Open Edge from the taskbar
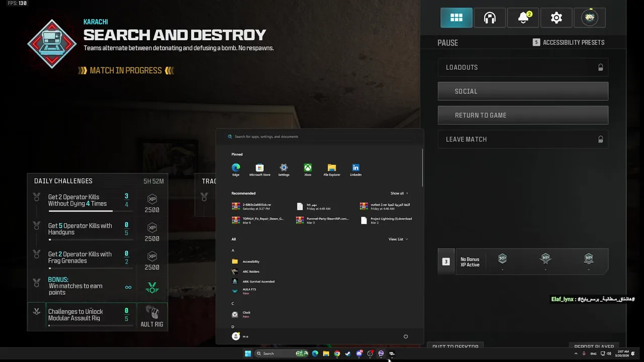The height and width of the screenshot is (362, 644). click(x=315, y=353)
